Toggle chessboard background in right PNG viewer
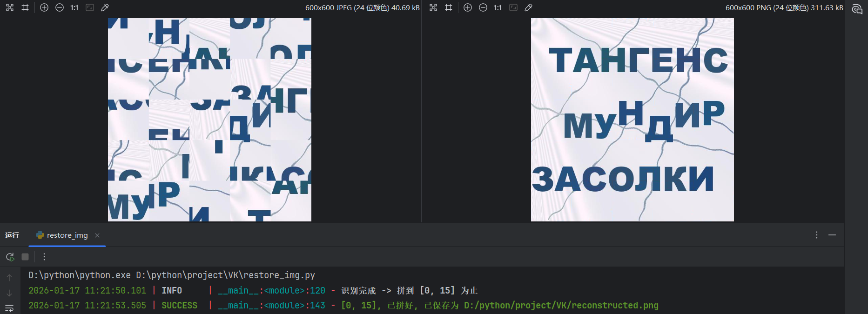The height and width of the screenshot is (314, 868). 433,7
